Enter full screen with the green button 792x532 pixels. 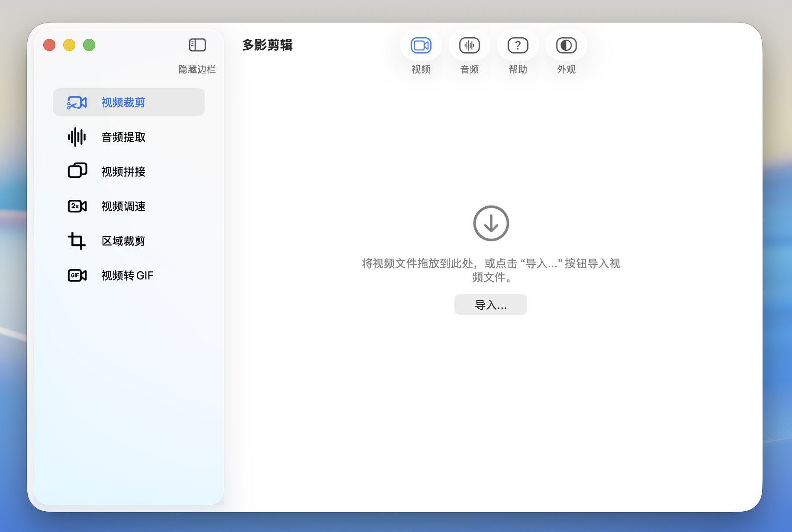click(89, 45)
